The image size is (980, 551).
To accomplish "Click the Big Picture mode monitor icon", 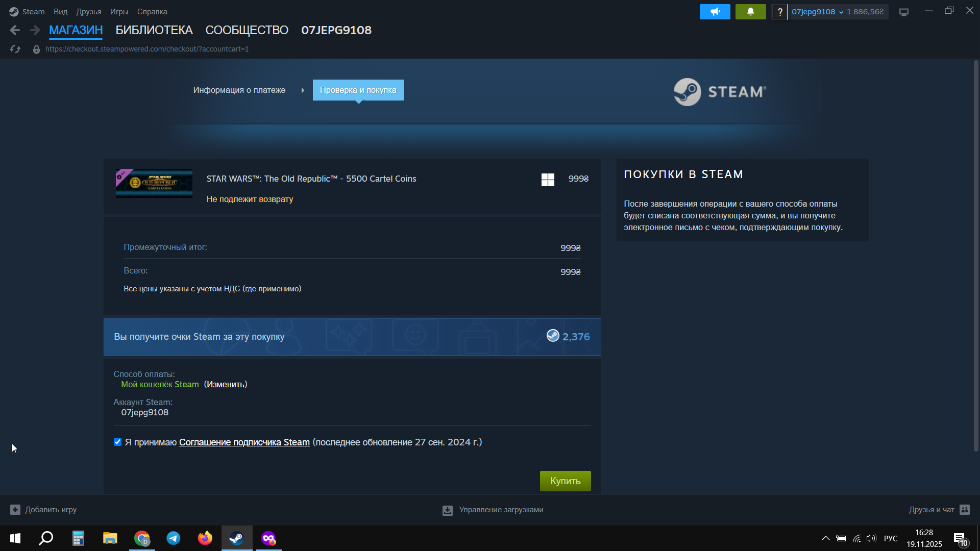I will point(904,12).
